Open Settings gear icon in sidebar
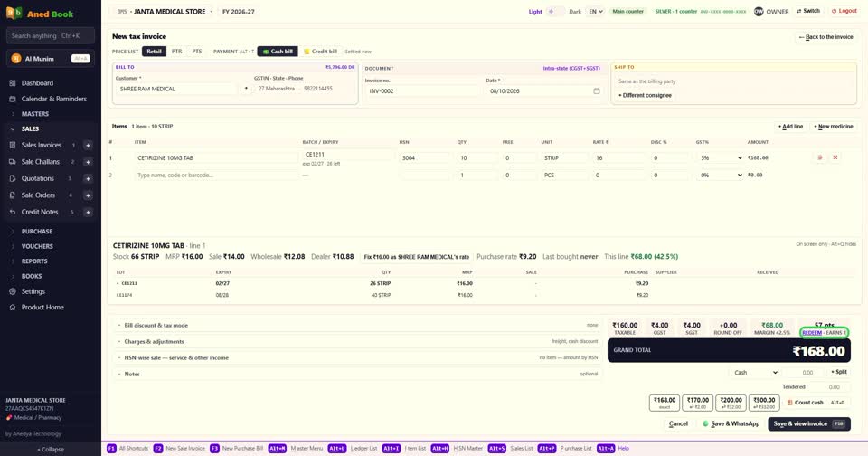Image resolution: width=868 pixels, height=456 pixels. [x=12, y=291]
